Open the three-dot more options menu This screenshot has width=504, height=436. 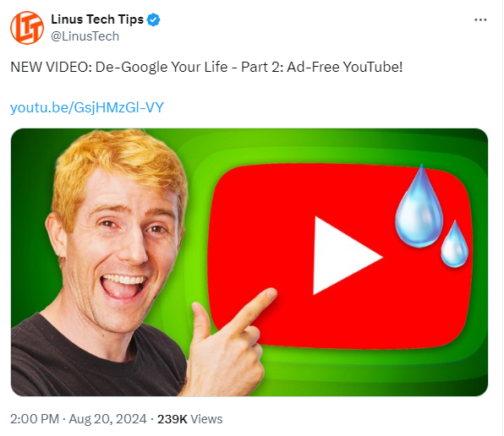480,20
